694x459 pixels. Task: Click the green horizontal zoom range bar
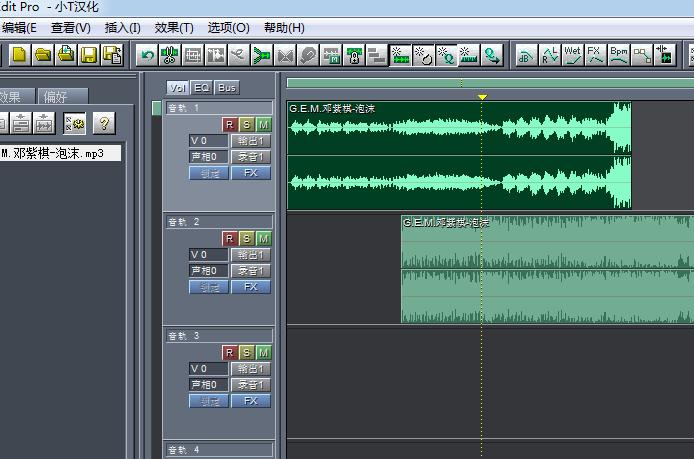pos(490,83)
